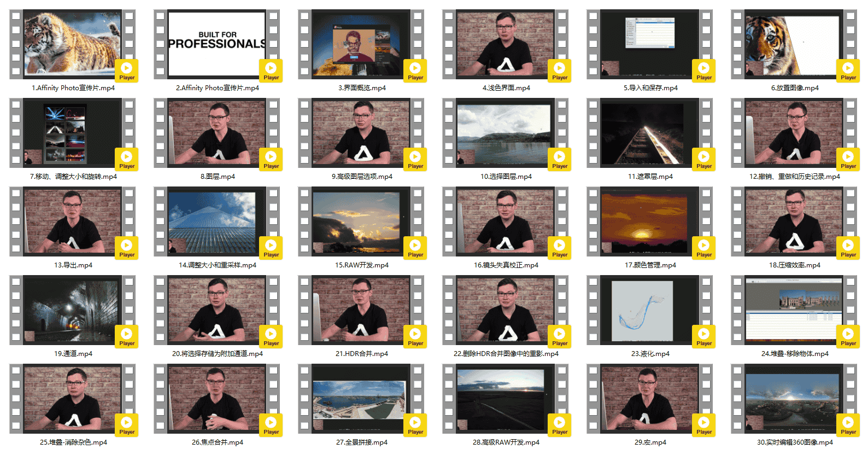
Task: Select file name 22.删除HDR合并图像中的重影.mp4
Action: (x=506, y=354)
